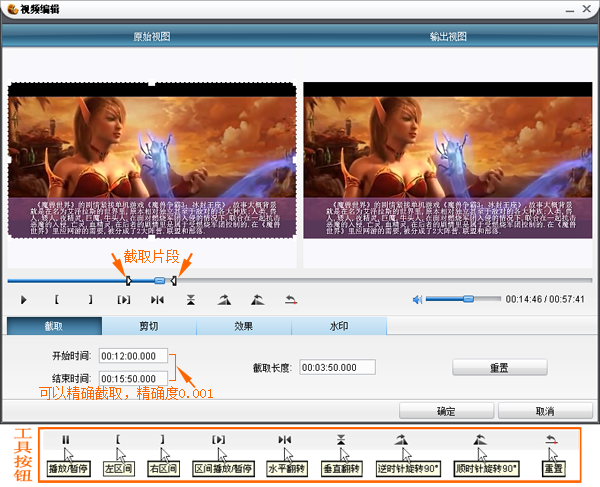Click the 顺时针旋转 icon in legend strip
This screenshot has height=487, width=600.
click(480, 440)
